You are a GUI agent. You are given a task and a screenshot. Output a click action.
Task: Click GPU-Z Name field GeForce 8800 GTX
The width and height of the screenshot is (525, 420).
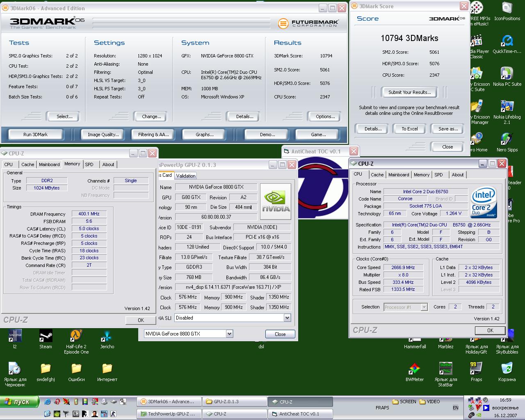pos(216,187)
